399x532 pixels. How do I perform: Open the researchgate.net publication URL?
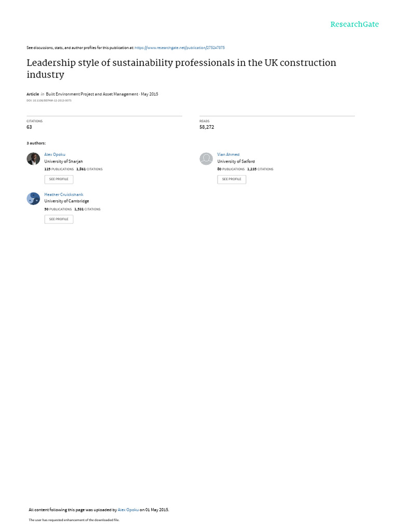coord(179,48)
